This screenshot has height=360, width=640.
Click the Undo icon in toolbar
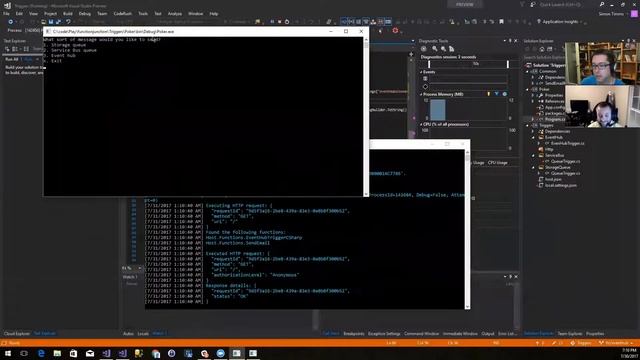[x=68, y=22]
